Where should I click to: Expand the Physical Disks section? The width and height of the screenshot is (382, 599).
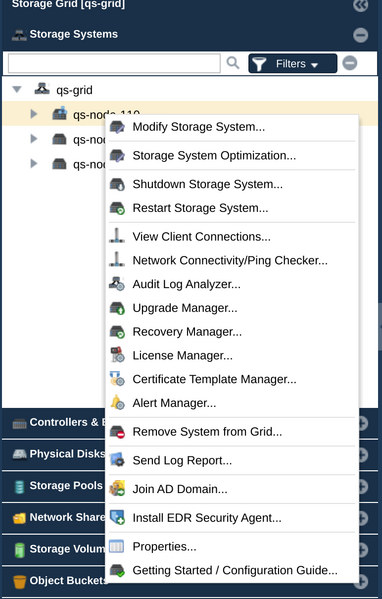[x=362, y=455]
